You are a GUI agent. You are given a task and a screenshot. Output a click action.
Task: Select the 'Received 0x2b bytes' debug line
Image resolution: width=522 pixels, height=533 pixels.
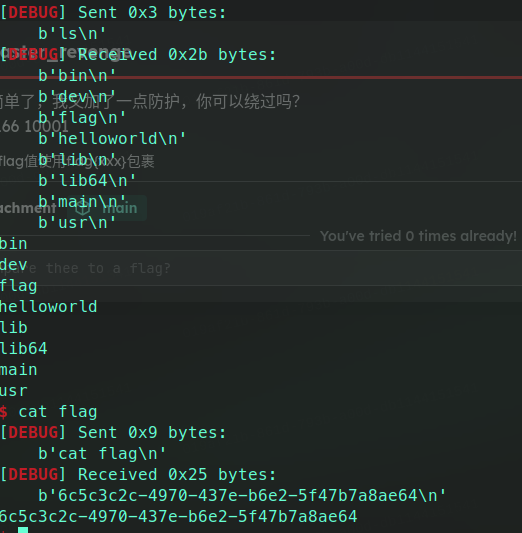(x=138, y=55)
